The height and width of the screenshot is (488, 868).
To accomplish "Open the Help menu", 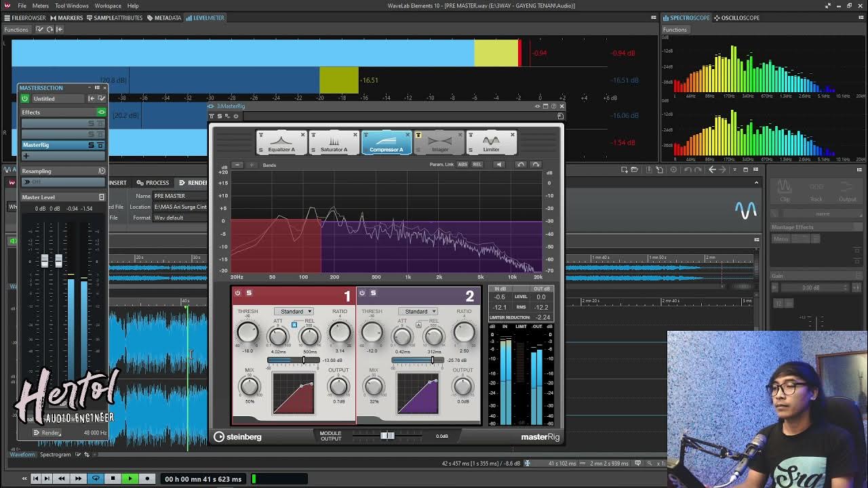I will [x=133, y=5].
